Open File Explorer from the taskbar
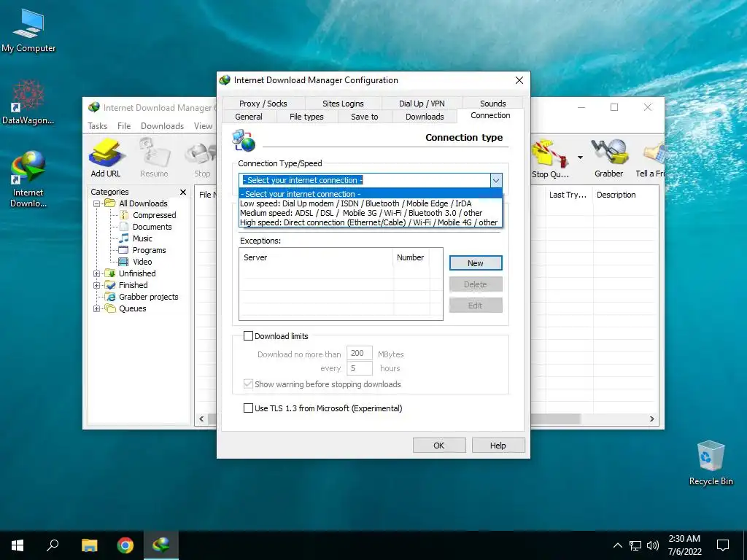Image resolution: width=747 pixels, height=560 pixels. 89,545
